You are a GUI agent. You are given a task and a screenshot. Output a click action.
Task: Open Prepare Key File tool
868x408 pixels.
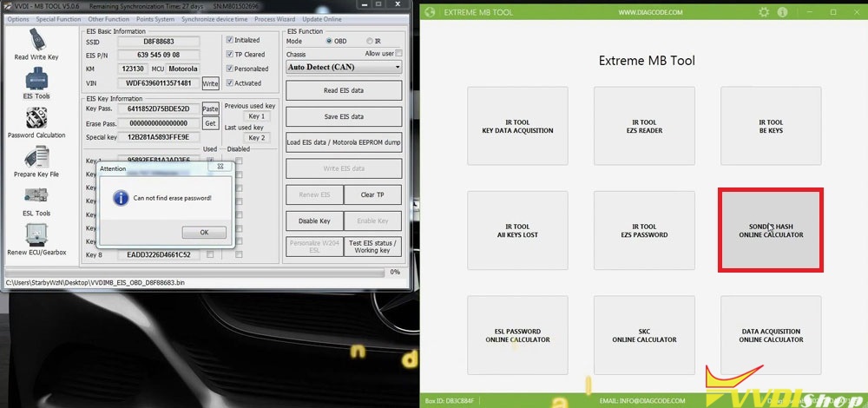[x=36, y=161]
